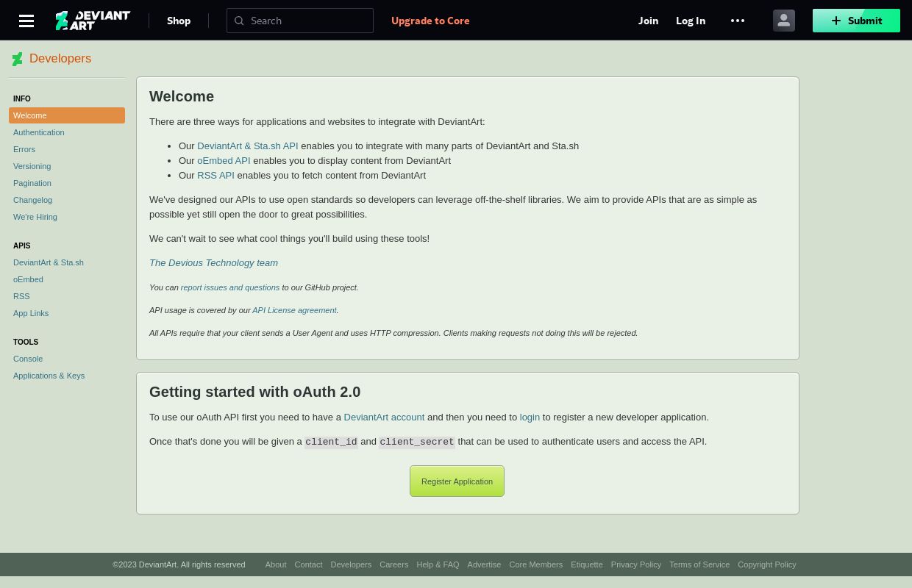Image resolution: width=912 pixels, height=588 pixels.
Task: Open Copyright Policy footer link
Action: 766,564
